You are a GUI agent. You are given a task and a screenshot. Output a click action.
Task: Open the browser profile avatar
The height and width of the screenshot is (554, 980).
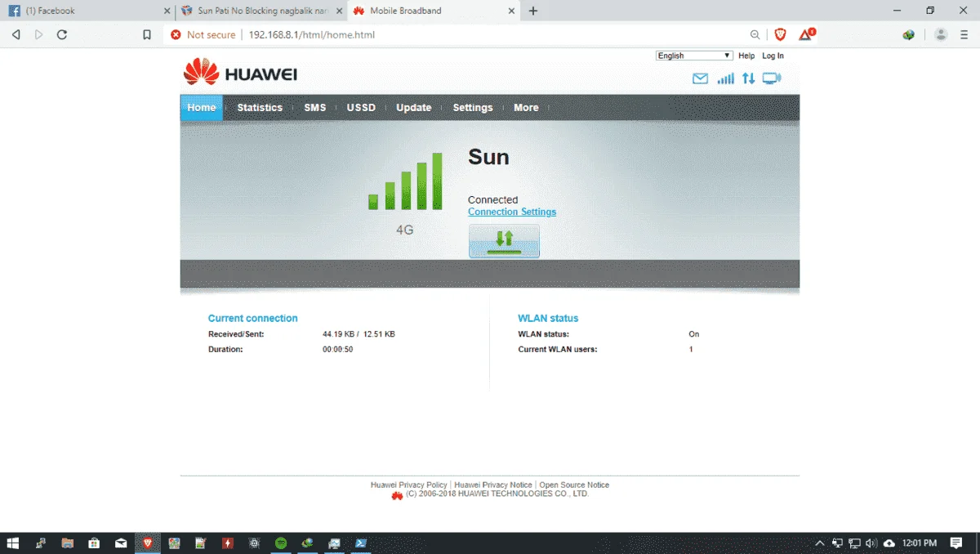pos(941,34)
